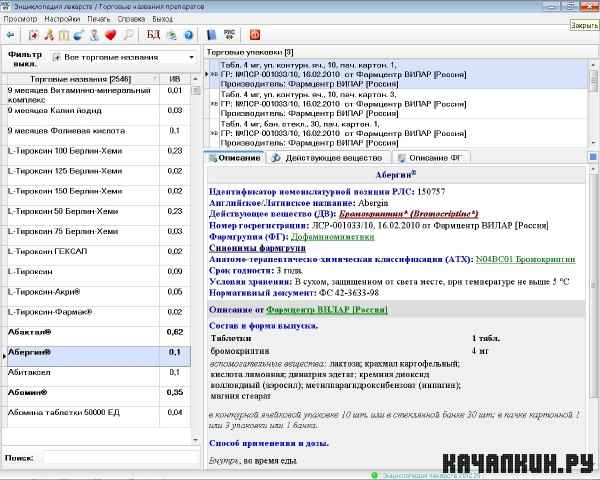Click the ИВ column header

tap(174, 79)
